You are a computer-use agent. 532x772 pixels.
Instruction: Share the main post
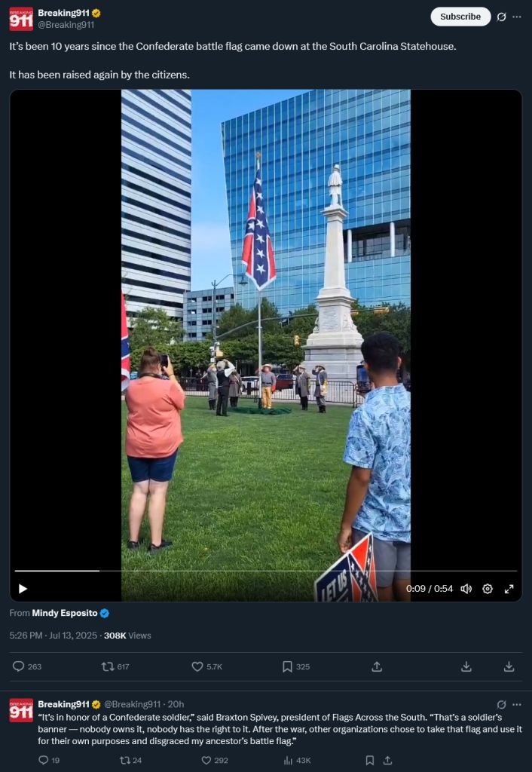tap(377, 666)
